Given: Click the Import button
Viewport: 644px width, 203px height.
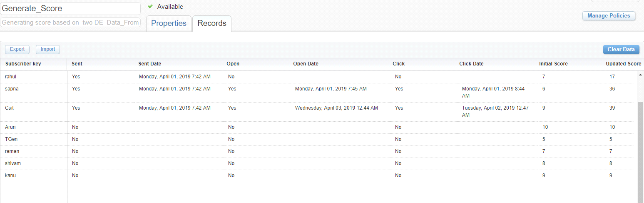Looking at the screenshot, I should 48,49.
